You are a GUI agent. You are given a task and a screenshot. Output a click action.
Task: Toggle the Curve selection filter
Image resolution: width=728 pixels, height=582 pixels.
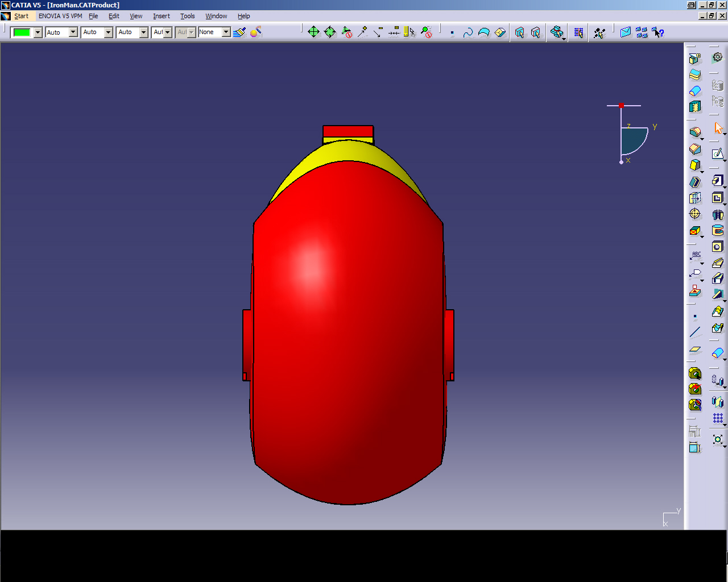pos(468,32)
